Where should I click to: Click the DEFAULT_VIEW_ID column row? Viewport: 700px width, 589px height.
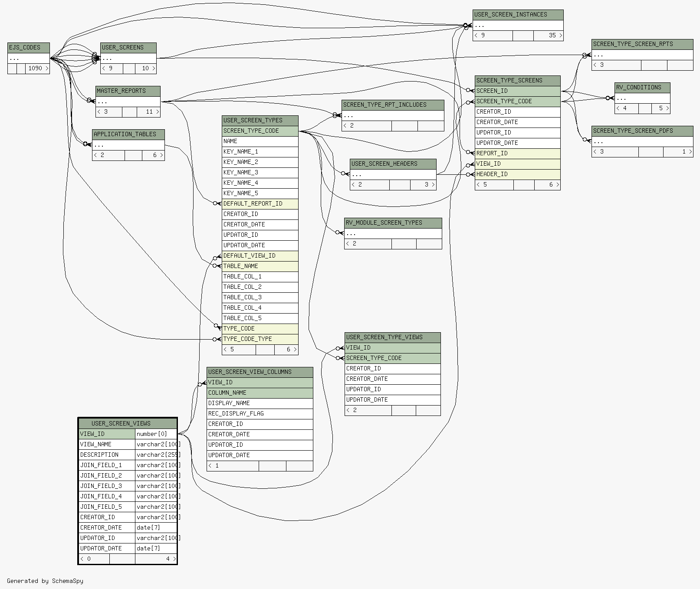pos(260,256)
